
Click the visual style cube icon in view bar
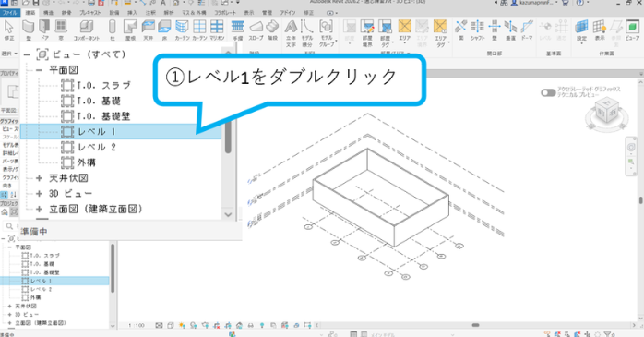(x=171, y=325)
